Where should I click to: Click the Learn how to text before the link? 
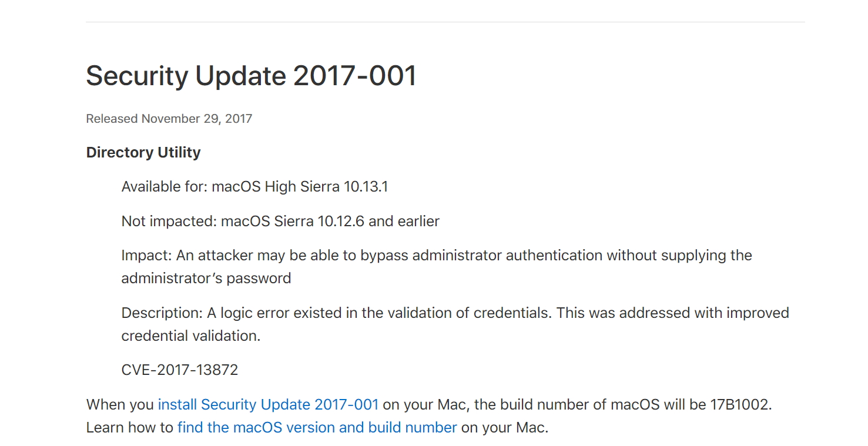[129, 428]
